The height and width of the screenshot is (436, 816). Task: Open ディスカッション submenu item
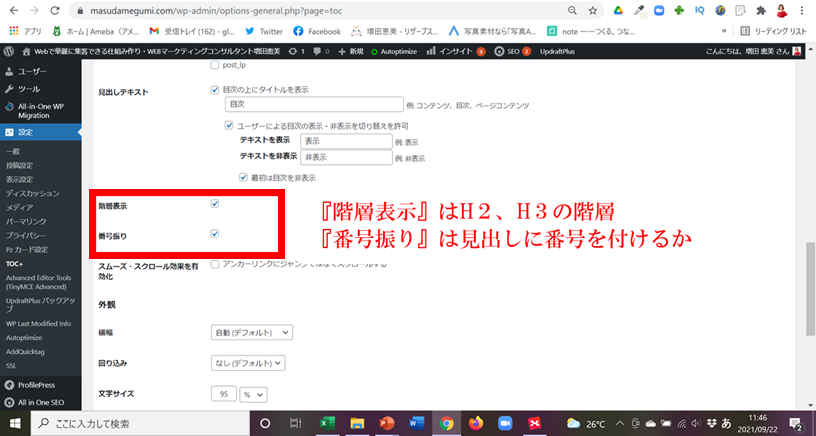32,194
